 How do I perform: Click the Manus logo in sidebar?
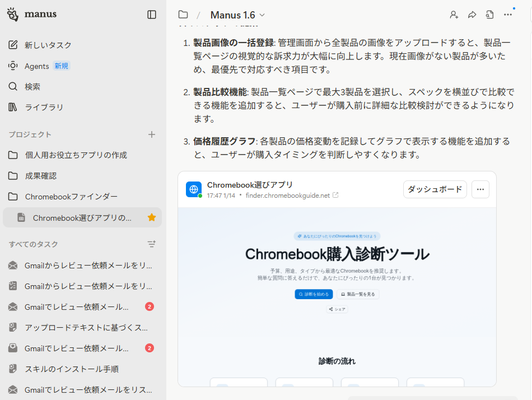[x=32, y=15]
